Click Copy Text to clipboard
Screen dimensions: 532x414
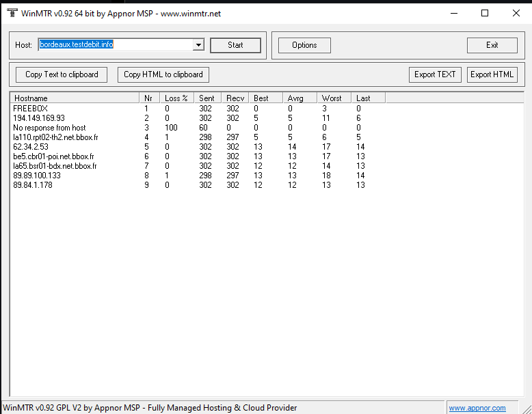62,74
